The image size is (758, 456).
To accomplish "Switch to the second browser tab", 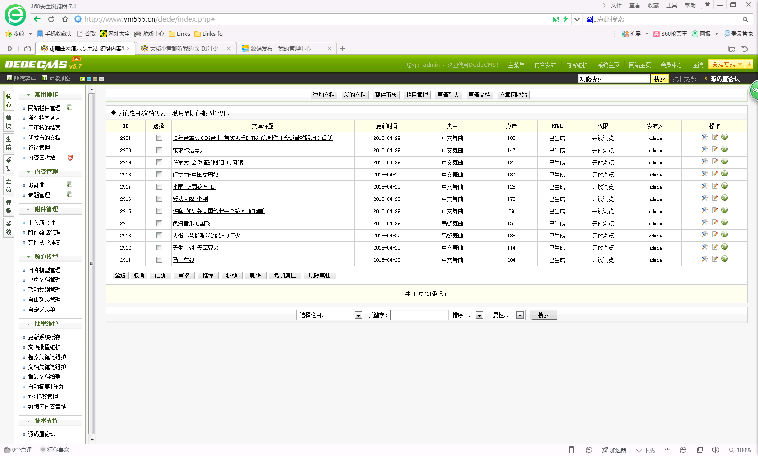I will point(184,48).
